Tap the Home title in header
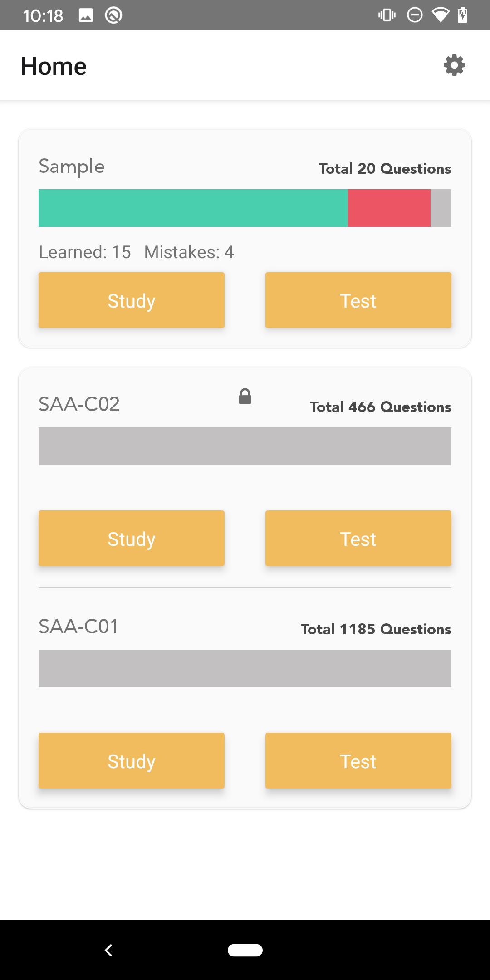The height and width of the screenshot is (980, 490). [54, 66]
